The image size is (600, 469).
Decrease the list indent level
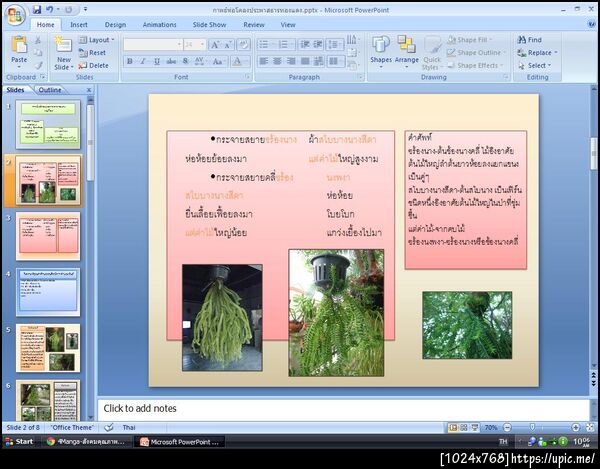[305, 45]
